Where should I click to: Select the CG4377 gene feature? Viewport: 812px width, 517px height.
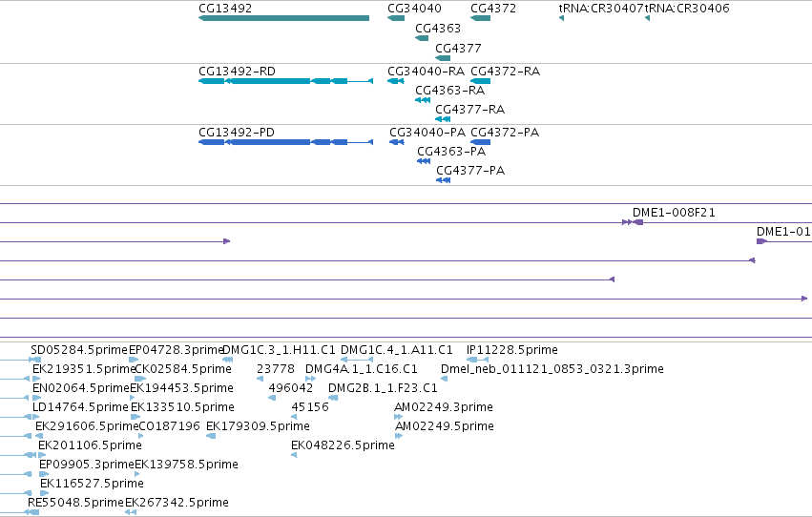[443, 58]
